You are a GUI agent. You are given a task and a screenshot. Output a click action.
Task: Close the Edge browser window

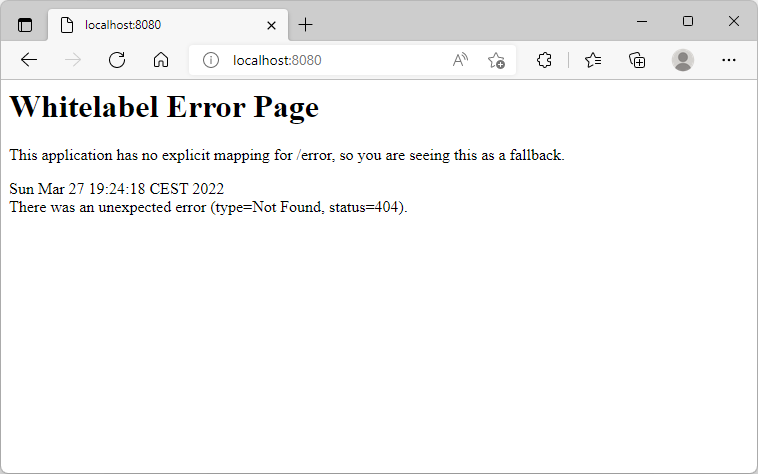tap(733, 21)
